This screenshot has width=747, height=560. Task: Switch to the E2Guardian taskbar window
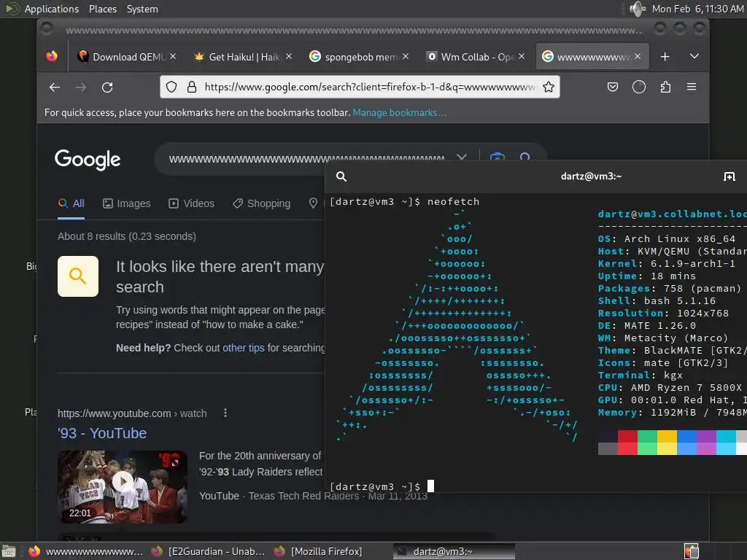208,551
